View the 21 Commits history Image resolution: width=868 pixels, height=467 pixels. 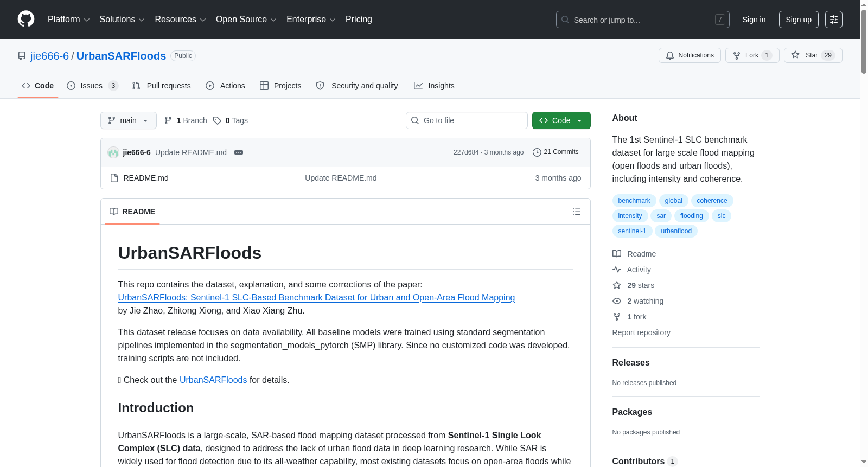[x=556, y=152]
